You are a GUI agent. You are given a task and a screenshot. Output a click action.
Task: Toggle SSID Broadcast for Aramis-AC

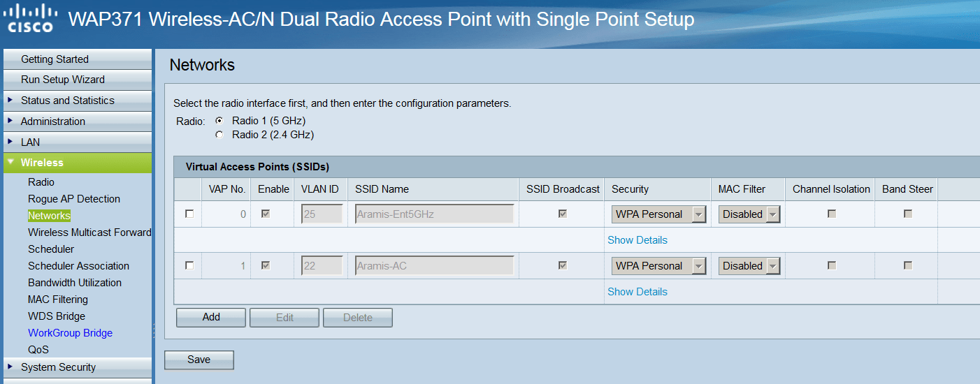click(x=563, y=266)
